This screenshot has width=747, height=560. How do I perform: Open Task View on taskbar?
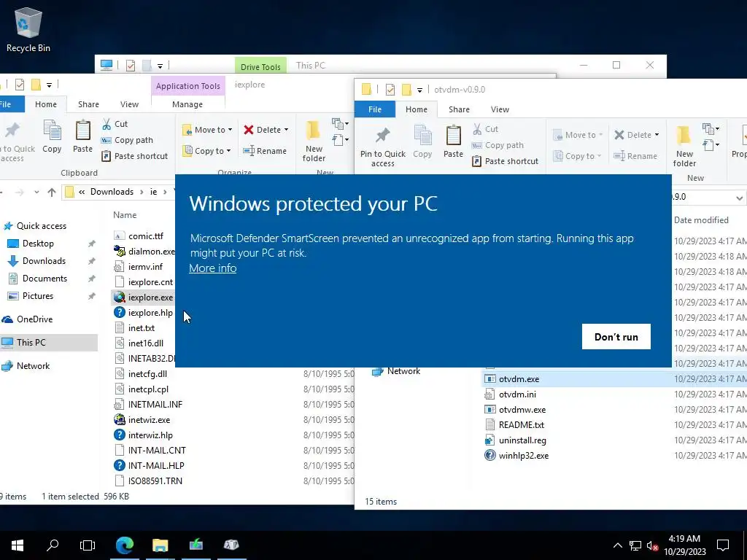click(88, 545)
